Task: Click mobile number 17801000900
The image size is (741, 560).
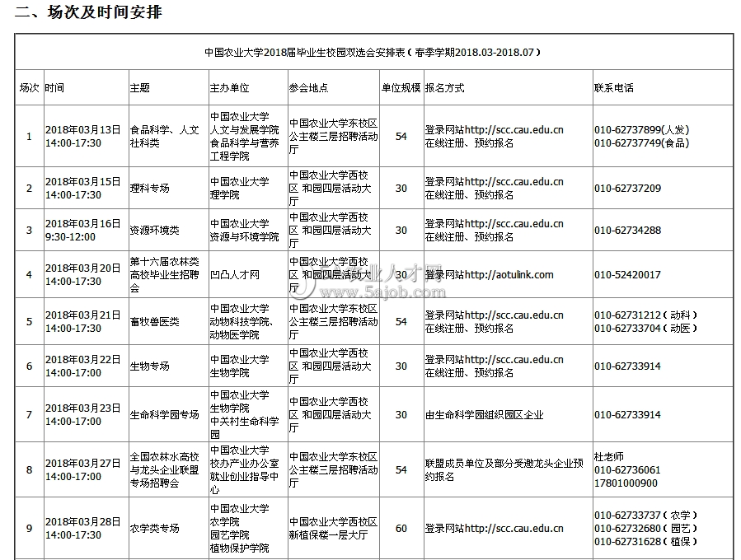Action: coord(627,483)
